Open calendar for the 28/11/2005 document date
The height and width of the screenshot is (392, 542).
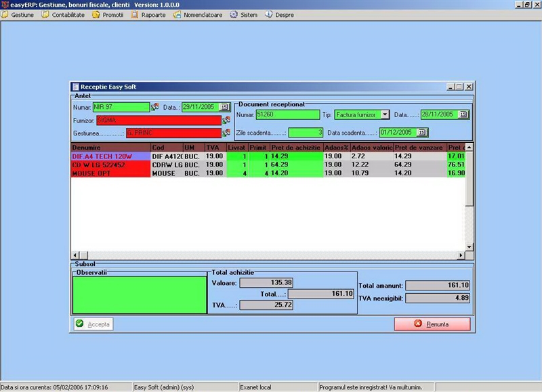(x=463, y=114)
